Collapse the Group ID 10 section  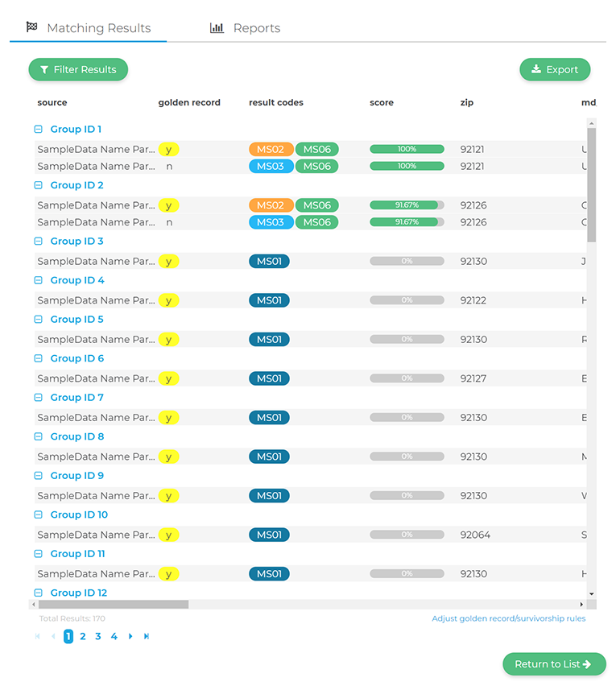click(38, 515)
